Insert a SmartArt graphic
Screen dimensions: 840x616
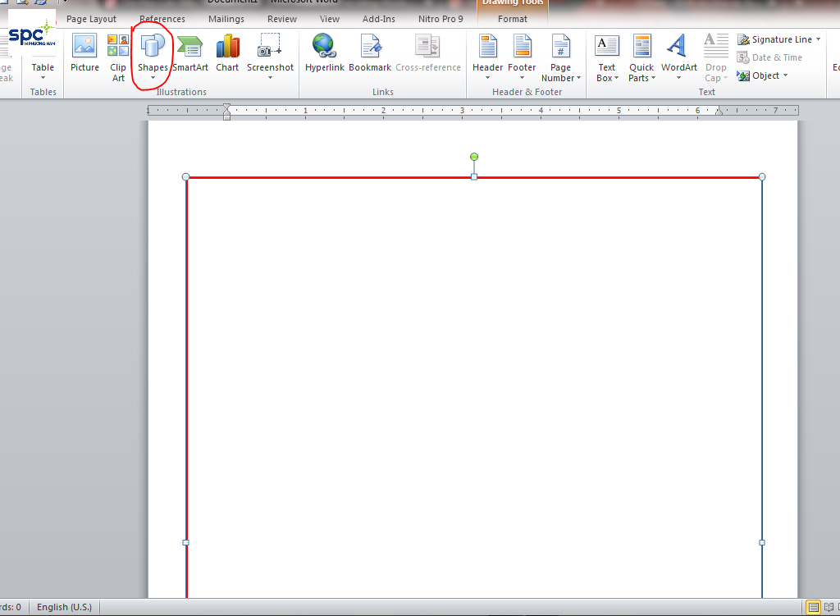point(190,52)
